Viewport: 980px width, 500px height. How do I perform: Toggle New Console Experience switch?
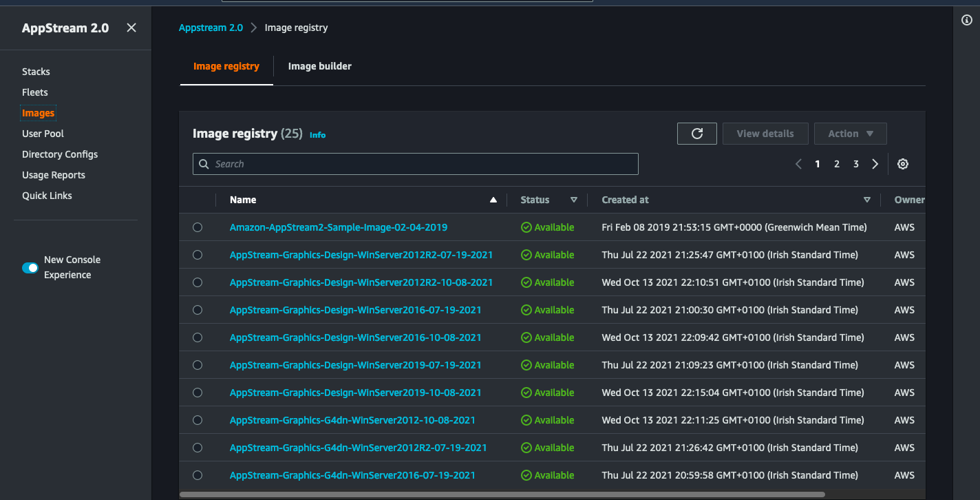(x=30, y=268)
